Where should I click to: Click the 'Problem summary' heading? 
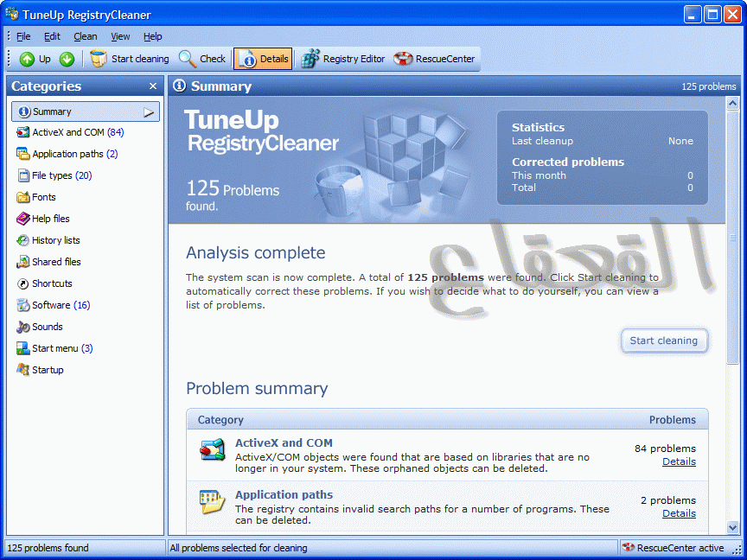[x=257, y=389]
